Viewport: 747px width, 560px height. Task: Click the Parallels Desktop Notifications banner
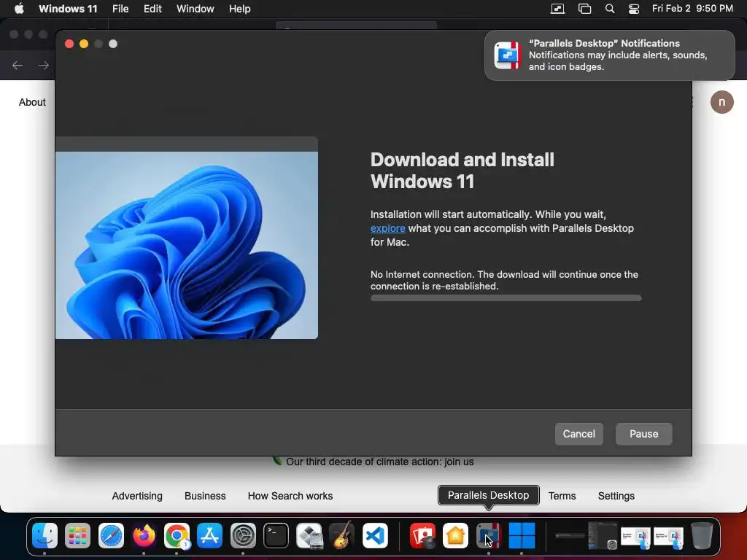609,55
